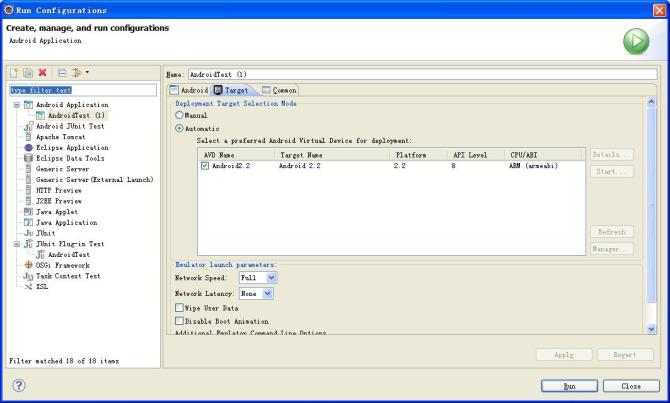
Task: Click the Manager button
Action: click(x=611, y=248)
